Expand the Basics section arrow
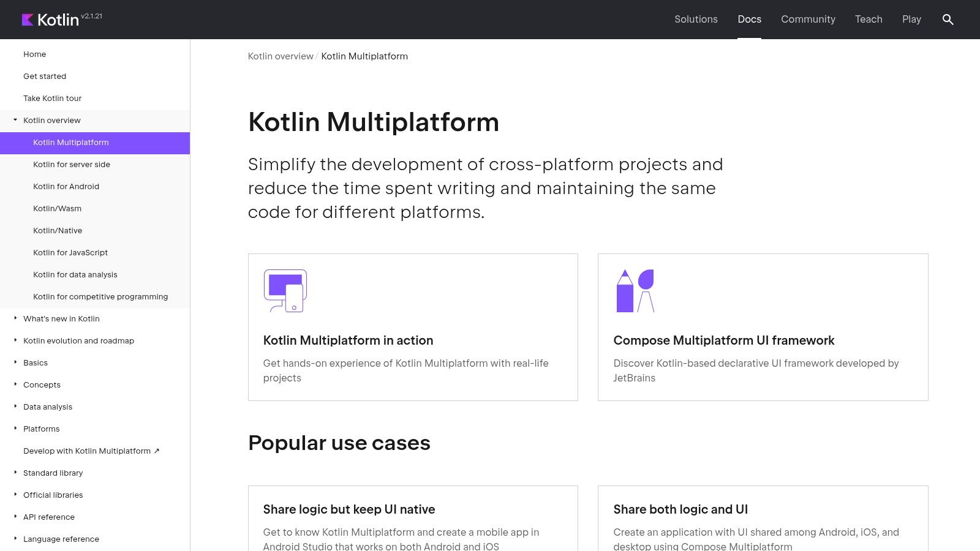This screenshot has height=551, width=980. (x=15, y=362)
